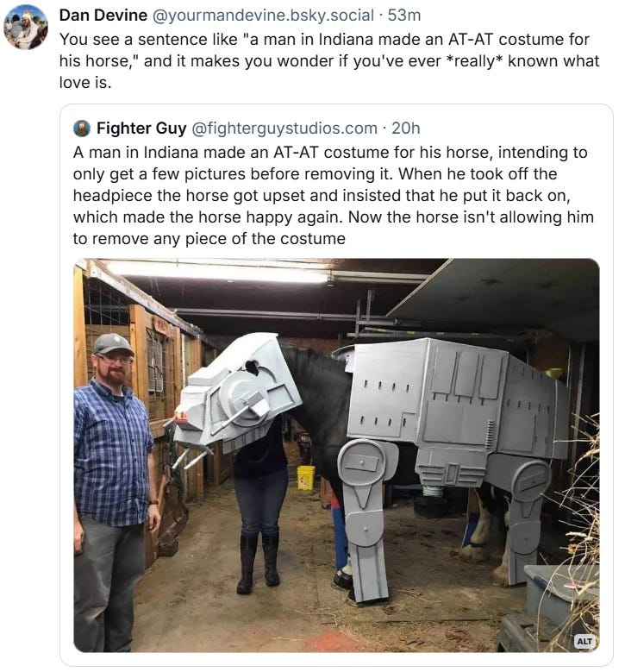The height and width of the screenshot is (672, 625).
Task: Click the Dan Devine display name
Action: coord(103,16)
